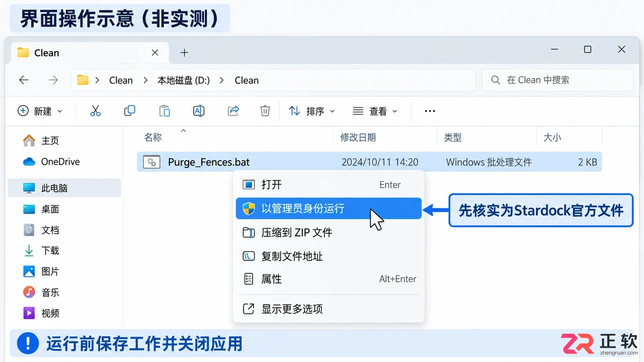
Task: Click the Copy icon in toolbar
Action: [130, 111]
